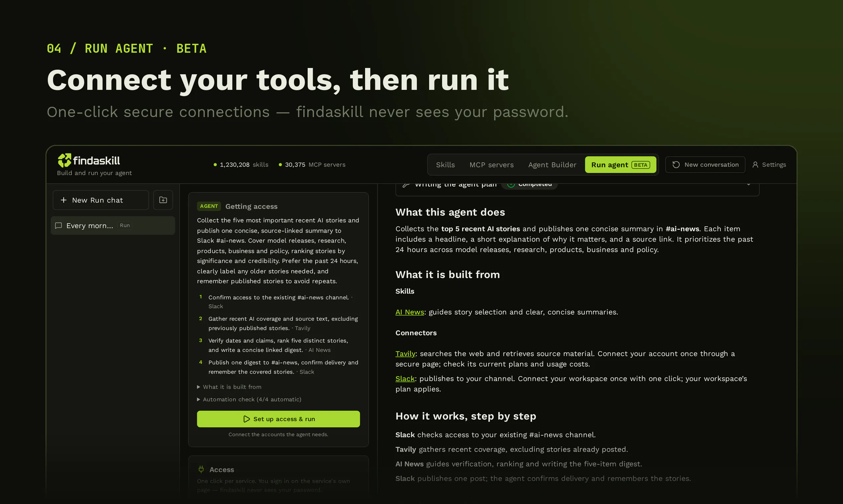This screenshot has width=843, height=504.
Task: Click the What this agent does heading
Action: tap(450, 212)
